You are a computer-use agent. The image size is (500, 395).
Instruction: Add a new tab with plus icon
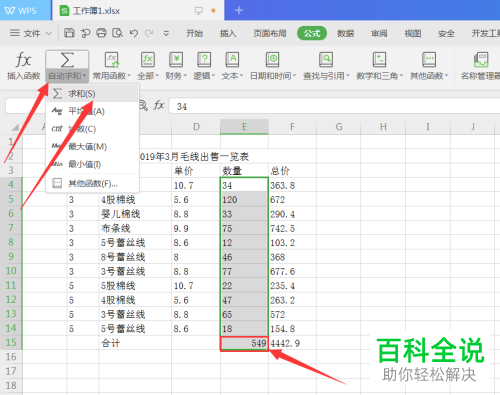(x=239, y=10)
